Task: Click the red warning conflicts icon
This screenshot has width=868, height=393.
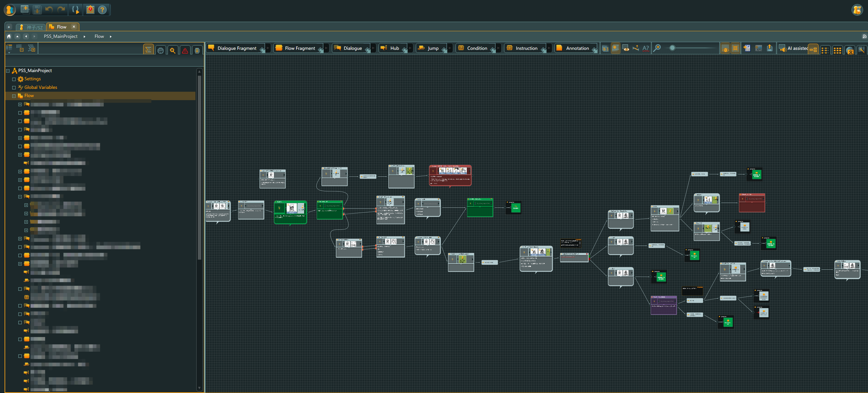Action: (x=185, y=51)
